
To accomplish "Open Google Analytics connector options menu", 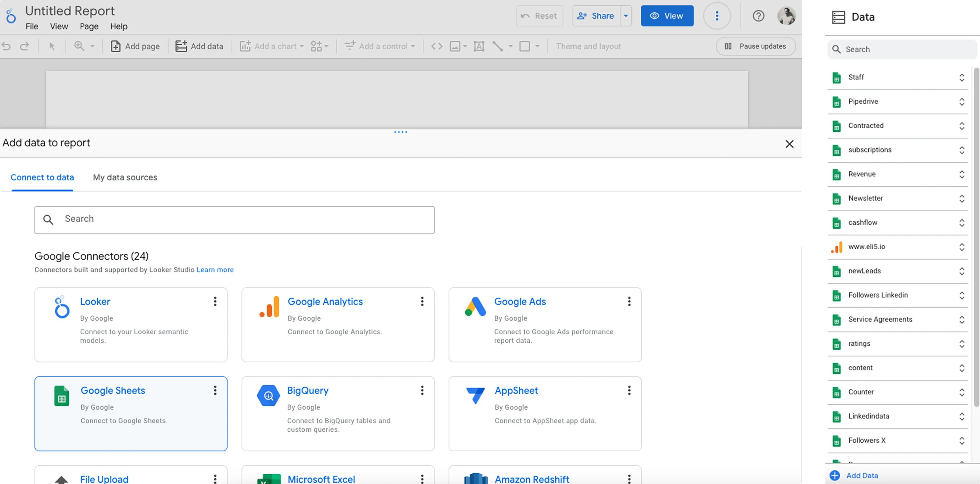I will (422, 301).
